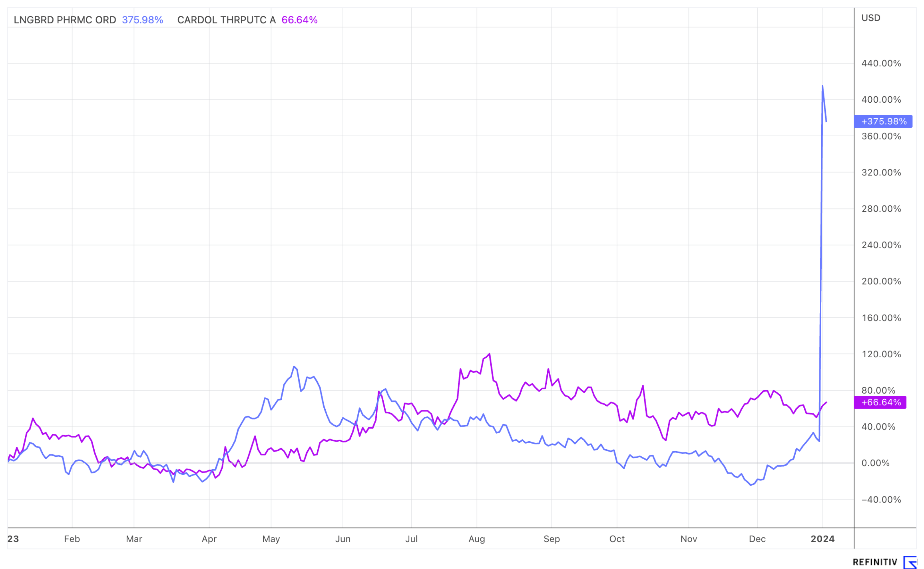Click the Aug label on time axis
Viewport: 924px width, 569px height.
point(476,539)
